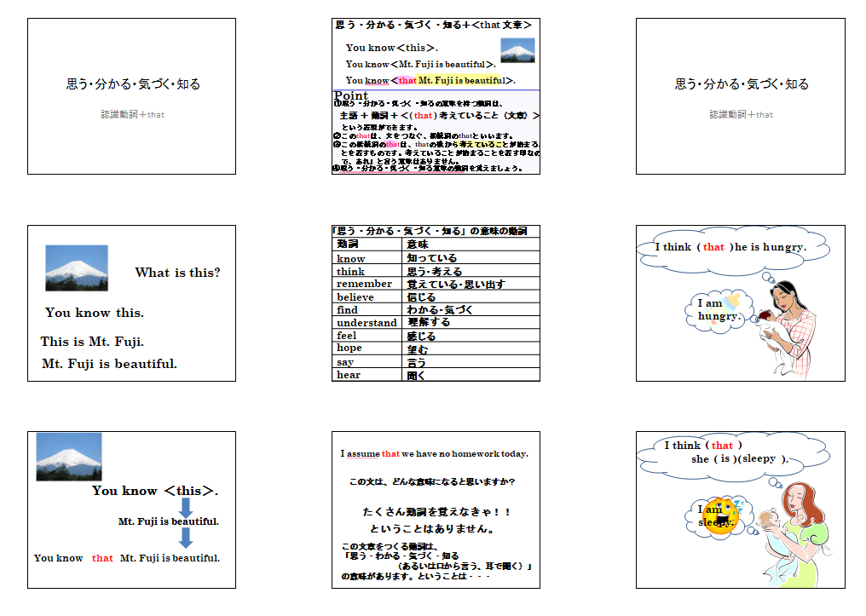Click the "hear" table cell
Image resolution: width=866 pixels, height=616 pixels.
pos(367,374)
